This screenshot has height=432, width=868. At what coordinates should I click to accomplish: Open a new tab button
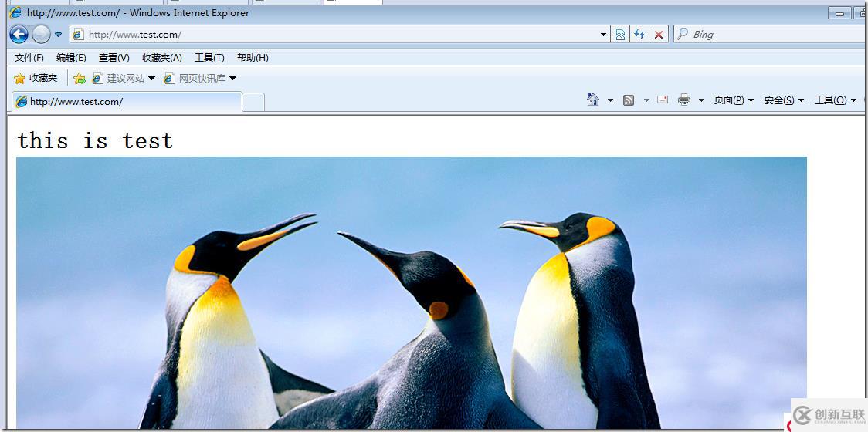[253, 103]
